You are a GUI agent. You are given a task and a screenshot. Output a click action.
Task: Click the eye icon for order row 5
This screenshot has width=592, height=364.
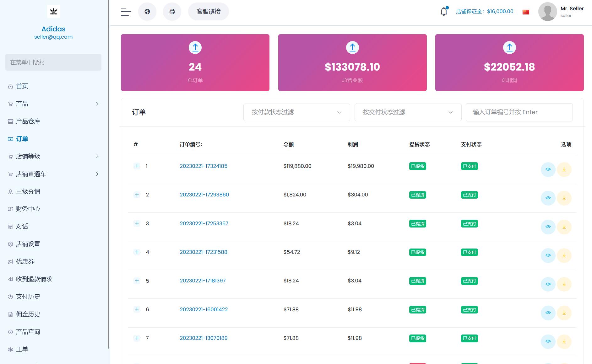pos(548,284)
